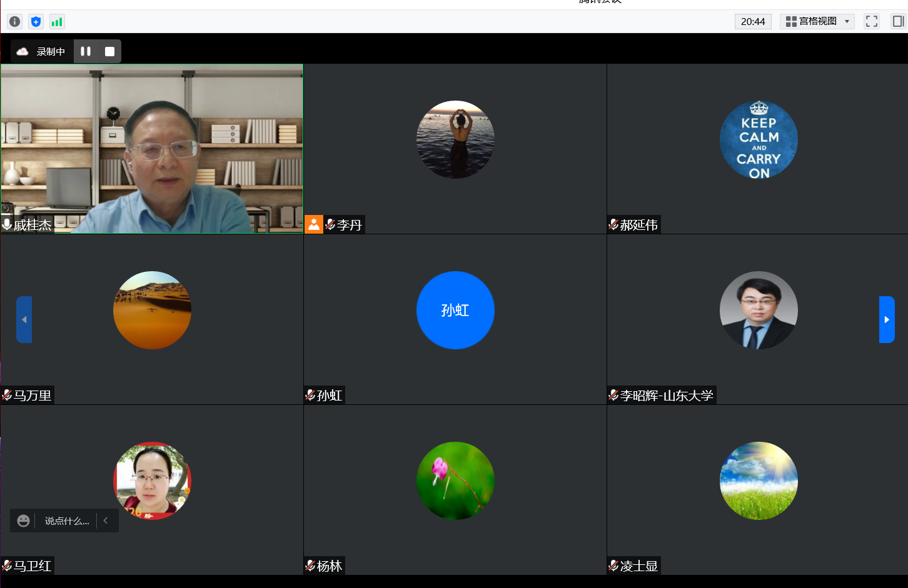Go to previous page of participants
The image size is (908, 588).
(24, 319)
